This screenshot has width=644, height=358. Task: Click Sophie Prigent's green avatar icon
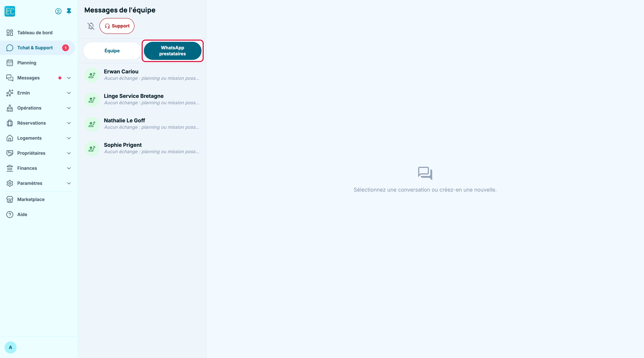point(92,148)
